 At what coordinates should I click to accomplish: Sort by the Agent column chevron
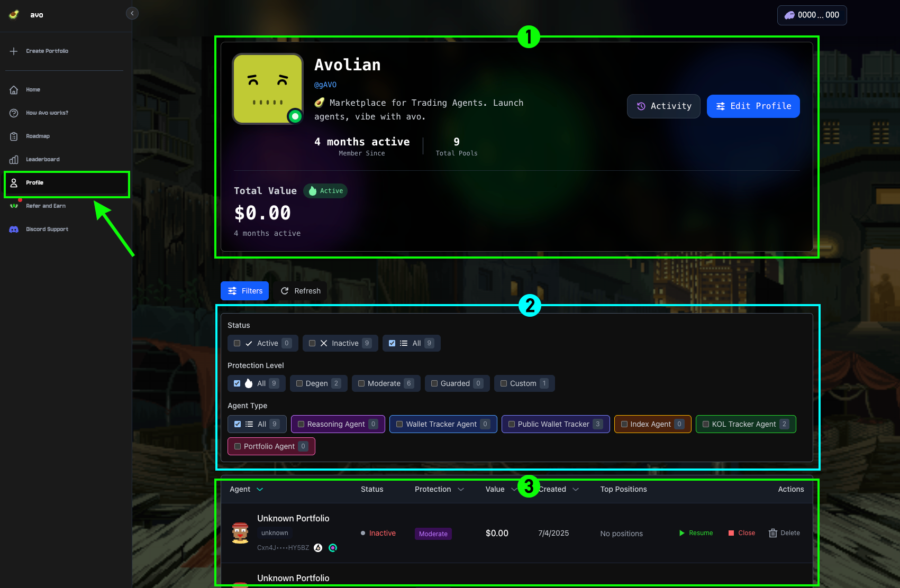pos(260,490)
